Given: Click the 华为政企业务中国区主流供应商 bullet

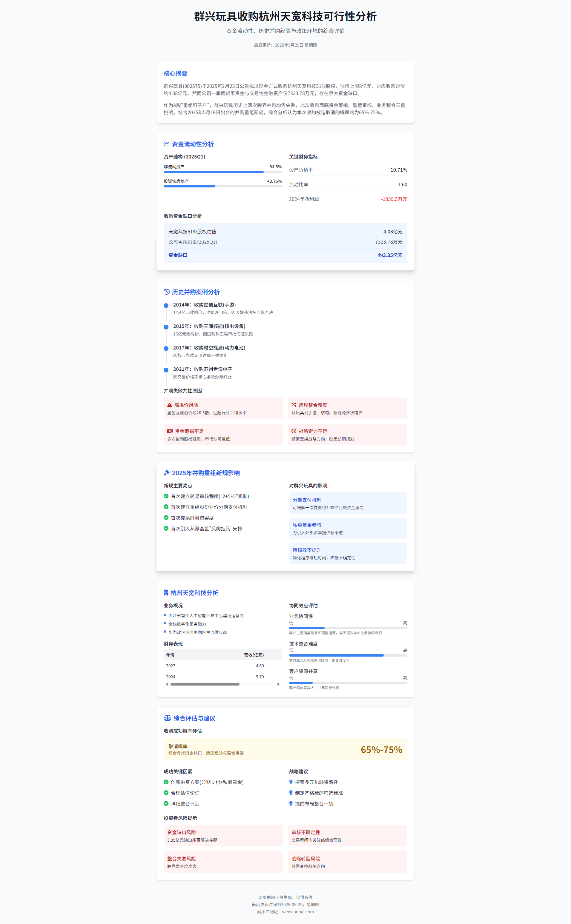Looking at the screenshot, I should click(197, 632).
